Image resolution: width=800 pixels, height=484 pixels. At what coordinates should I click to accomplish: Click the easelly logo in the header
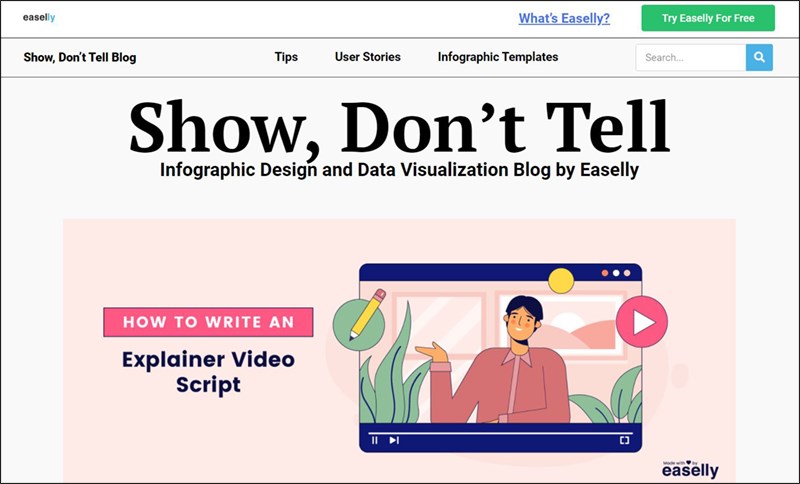(39, 17)
